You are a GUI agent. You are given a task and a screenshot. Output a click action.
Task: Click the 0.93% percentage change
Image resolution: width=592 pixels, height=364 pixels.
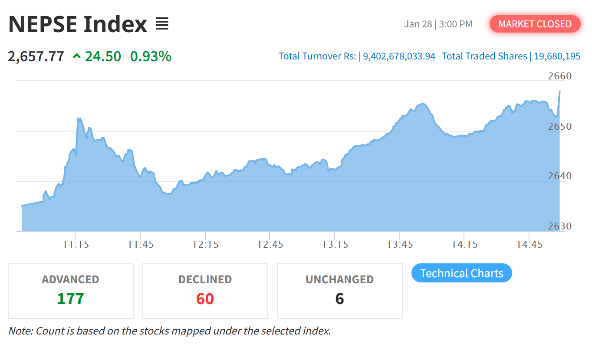(x=151, y=56)
